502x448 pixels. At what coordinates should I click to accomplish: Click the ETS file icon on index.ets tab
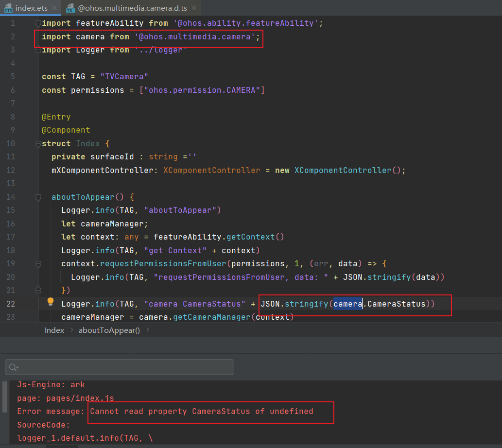point(8,8)
